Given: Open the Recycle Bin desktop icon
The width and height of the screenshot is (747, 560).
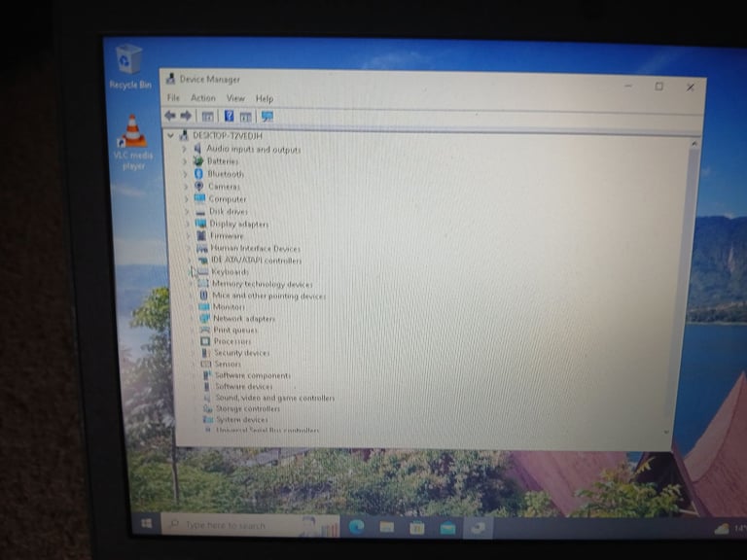Looking at the screenshot, I should pyautogui.click(x=129, y=67).
